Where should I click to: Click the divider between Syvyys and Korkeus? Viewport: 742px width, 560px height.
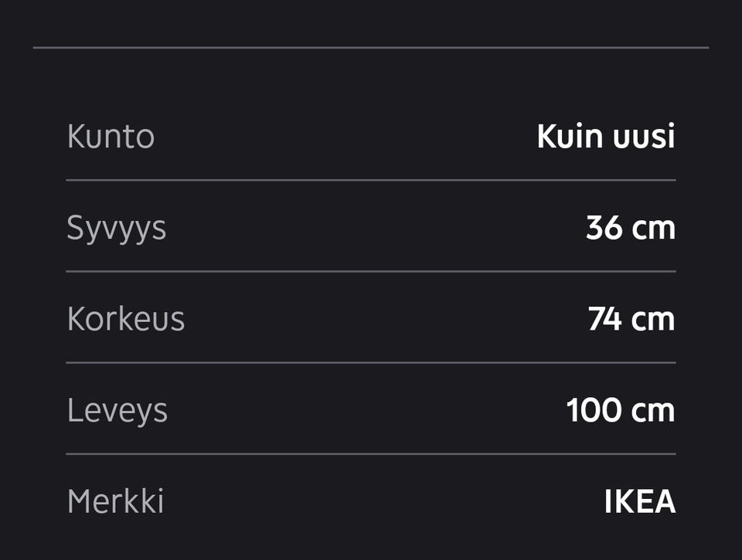(371, 271)
